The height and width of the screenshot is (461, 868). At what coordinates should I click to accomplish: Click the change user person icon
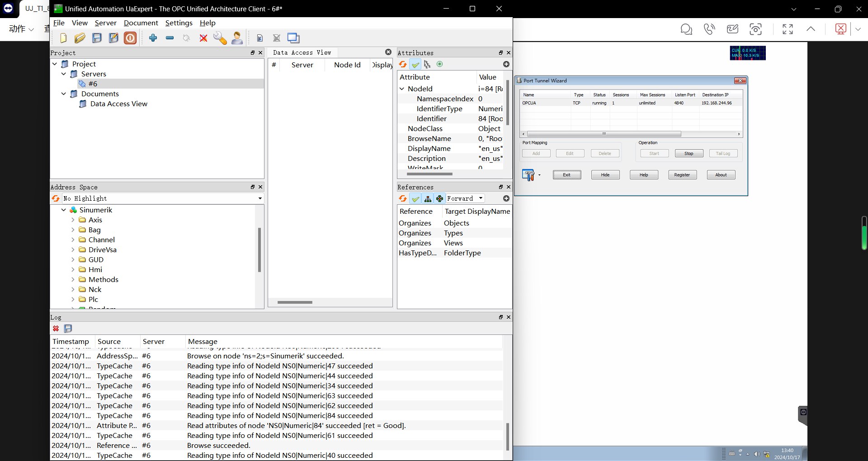tap(237, 38)
